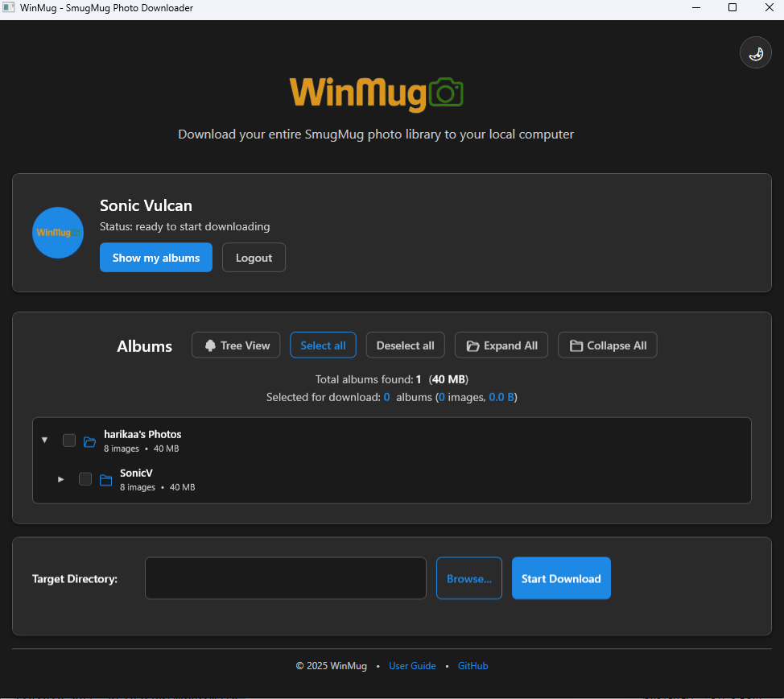Click Start Download
The height and width of the screenshot is (699, 784).
click(x=561, y=578)
